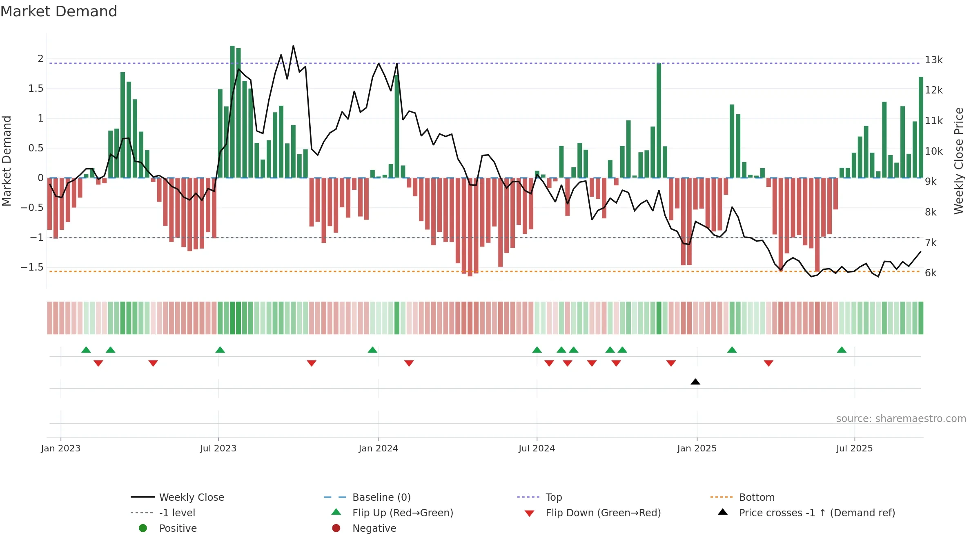Image resolution: width=980 pixels, height=551 pixels.
Task: Click the source: sharemaestro.com text
Action: pyautogui.click(x=901, y=419)
